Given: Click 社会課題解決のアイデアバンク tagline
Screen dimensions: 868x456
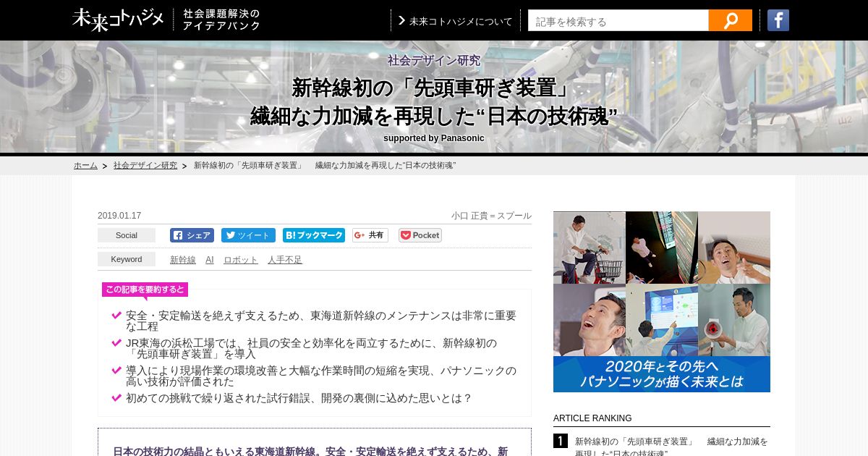Looking at the screenshot, I should [x=221, y=20].
